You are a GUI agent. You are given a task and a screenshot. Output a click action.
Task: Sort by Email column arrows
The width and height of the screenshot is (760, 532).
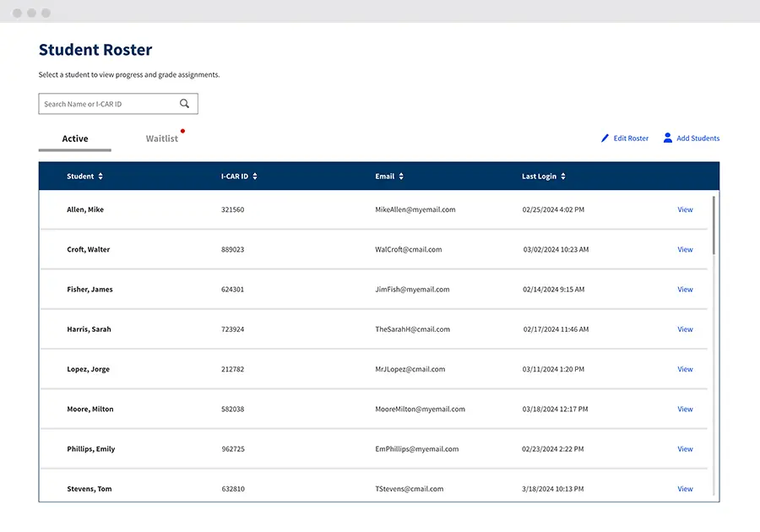pos(401,176)
